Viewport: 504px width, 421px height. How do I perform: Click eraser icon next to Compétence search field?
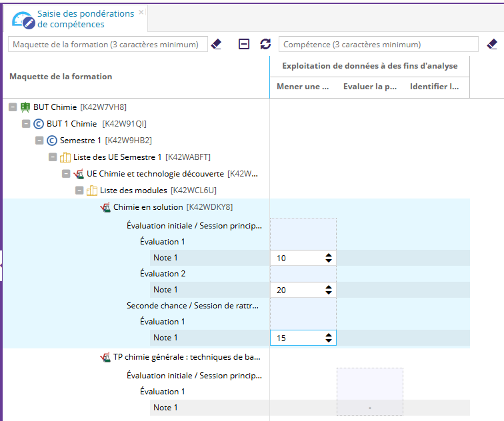492,44
